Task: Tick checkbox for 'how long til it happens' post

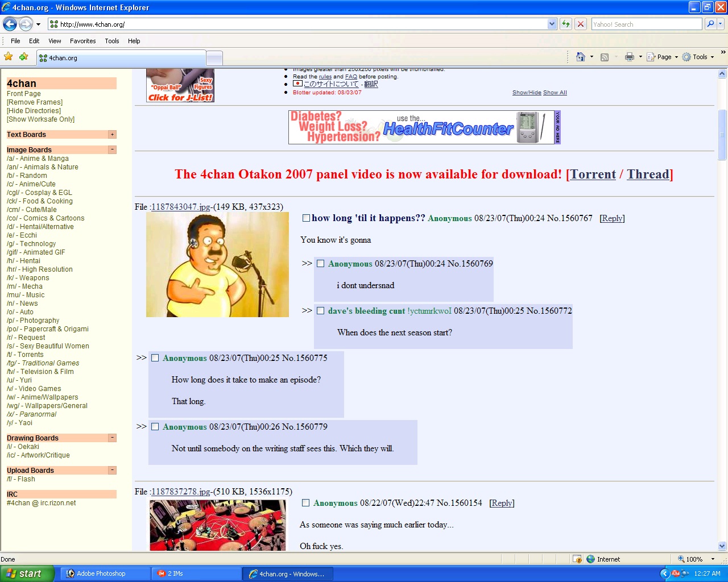Action: click(306, 218)
